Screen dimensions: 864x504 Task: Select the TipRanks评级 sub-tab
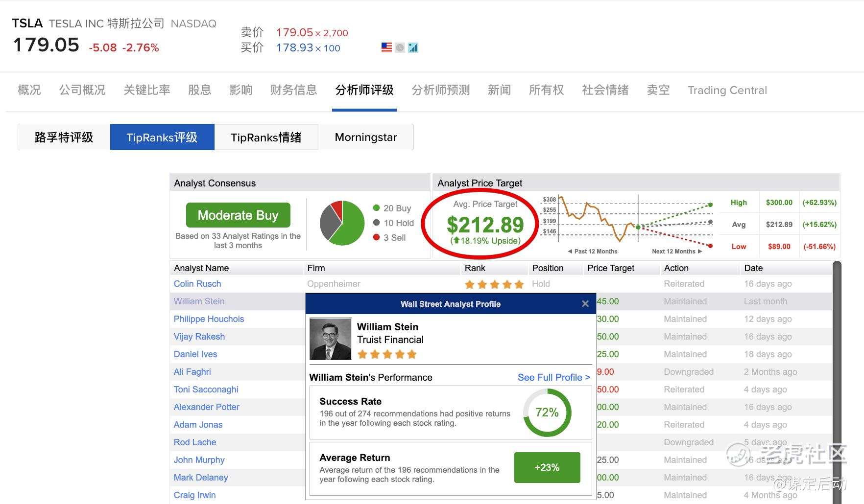[162, 137]
